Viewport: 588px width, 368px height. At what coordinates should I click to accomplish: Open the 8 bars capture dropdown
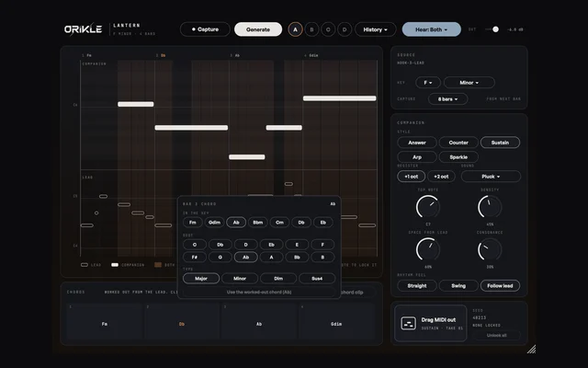(447, 99)
